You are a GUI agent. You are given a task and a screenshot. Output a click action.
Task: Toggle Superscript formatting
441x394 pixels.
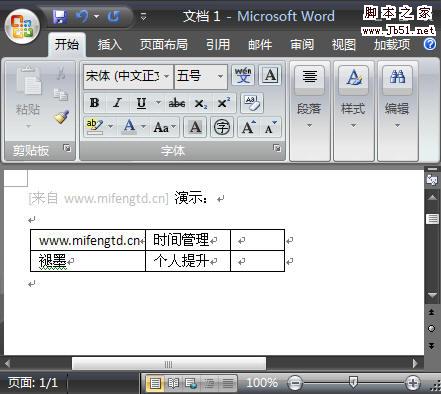[224, 103]
